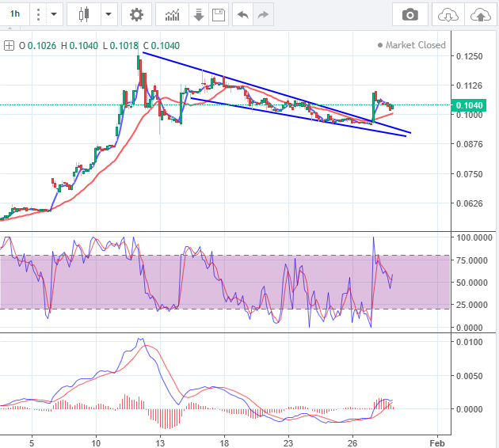Load chart from cloud download icon
Image resolution: width=499 pixels, height=448 pixels.
pos(448,14)
